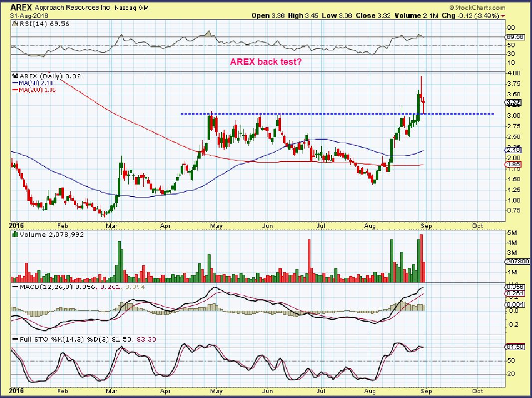Select the red MA(200) legend line swatch
The width and height of the screenshot is (532, 398).
pos(15,90)
